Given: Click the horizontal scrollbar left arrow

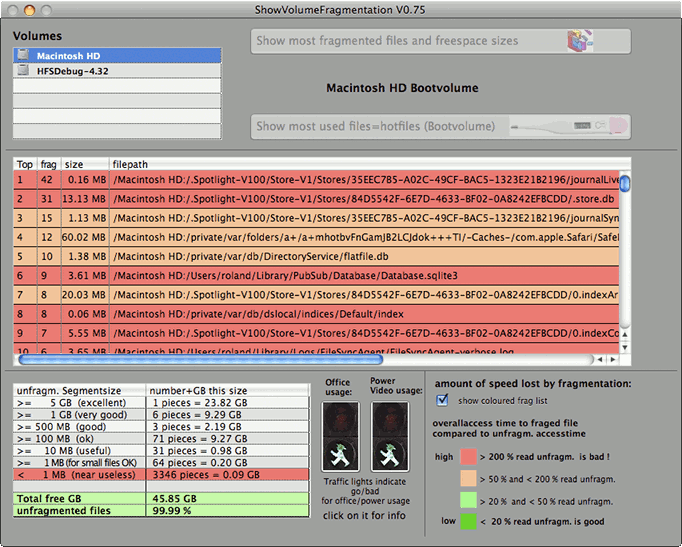Looking at the screenshot, I should click(601, 360).
